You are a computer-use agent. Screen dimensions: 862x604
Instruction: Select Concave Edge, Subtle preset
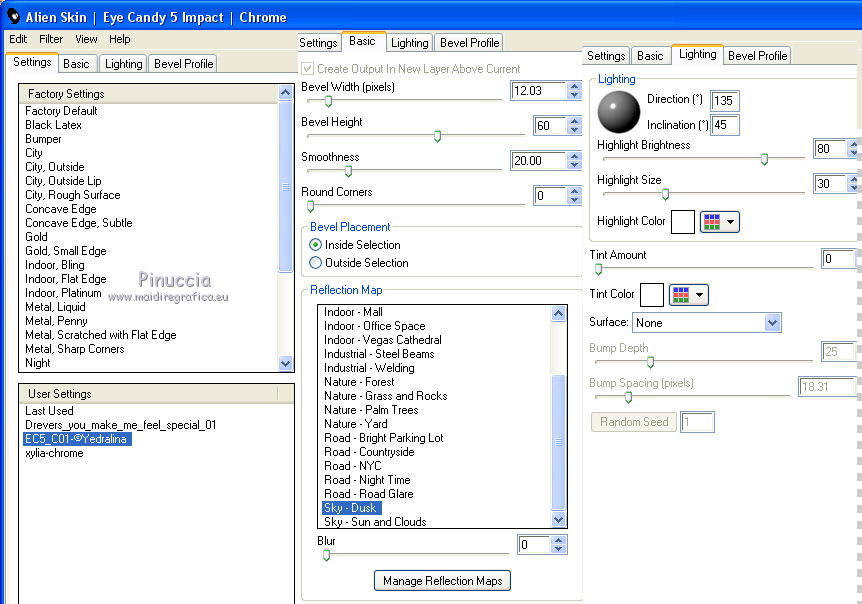point(79,223)
